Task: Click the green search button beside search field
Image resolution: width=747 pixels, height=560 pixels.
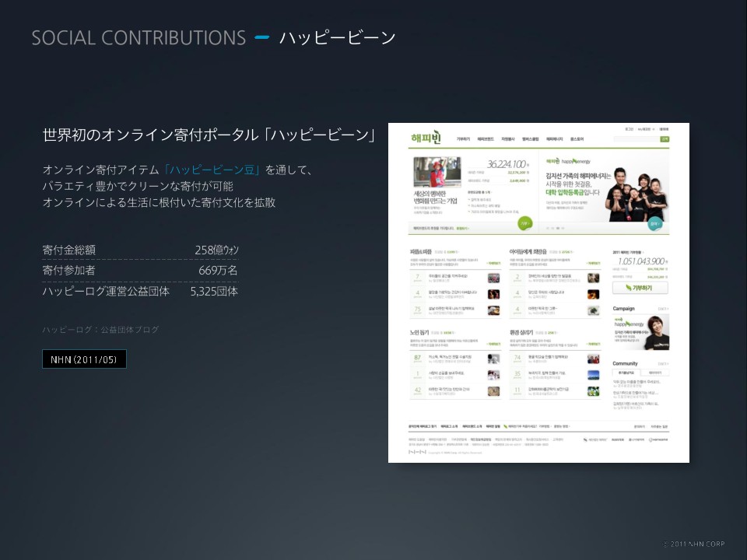Action: pyautogui.click(x=665, y=139)
